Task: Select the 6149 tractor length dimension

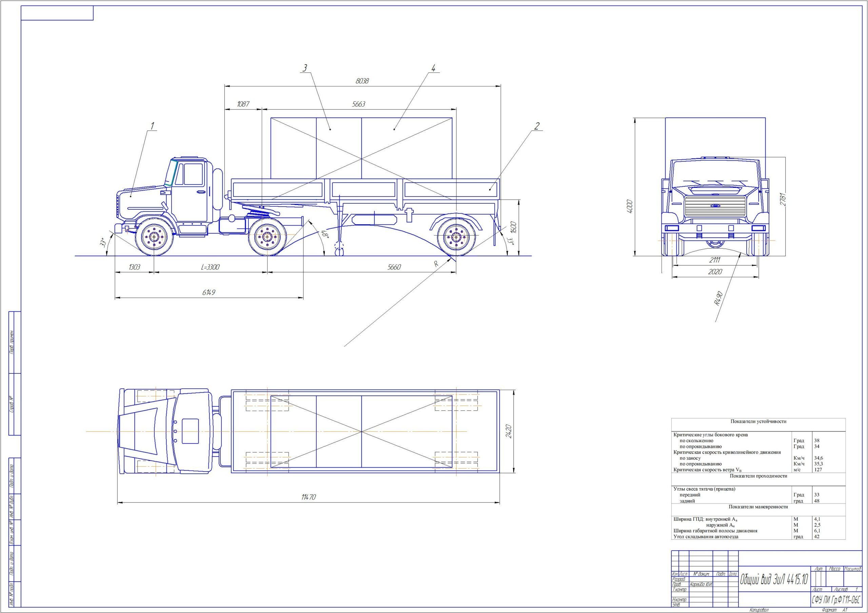Action: (x=209, y=292)
